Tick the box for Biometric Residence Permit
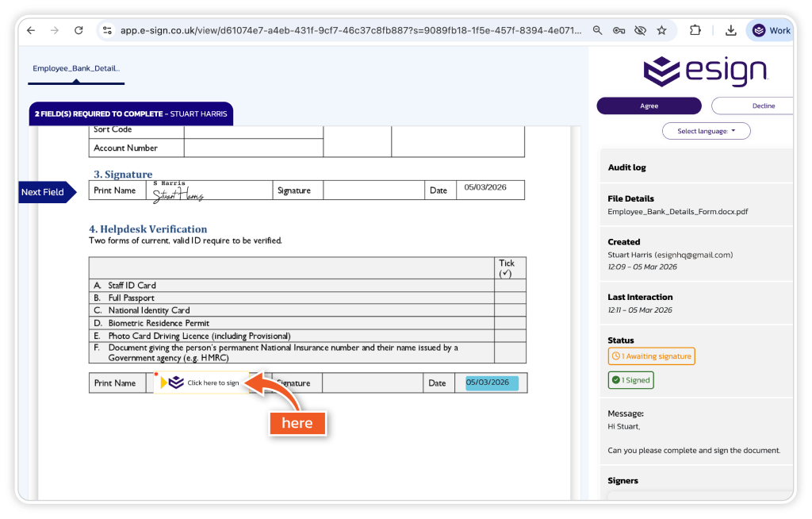Screen dimensions: 812x519 (510, 323)
